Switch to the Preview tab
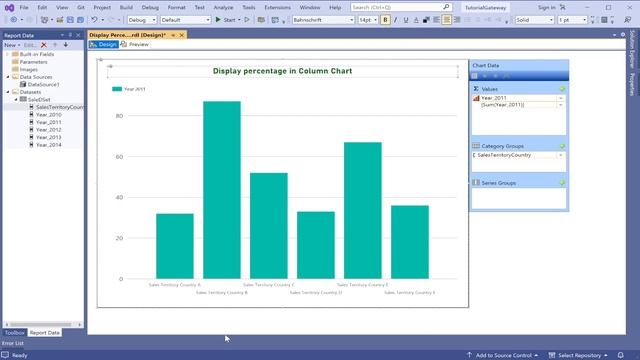640x360 pixels. click(x=135, y=44)
